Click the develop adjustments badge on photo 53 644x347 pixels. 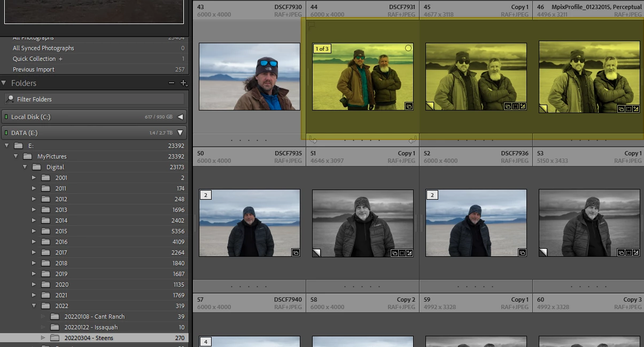coord(636,253)
